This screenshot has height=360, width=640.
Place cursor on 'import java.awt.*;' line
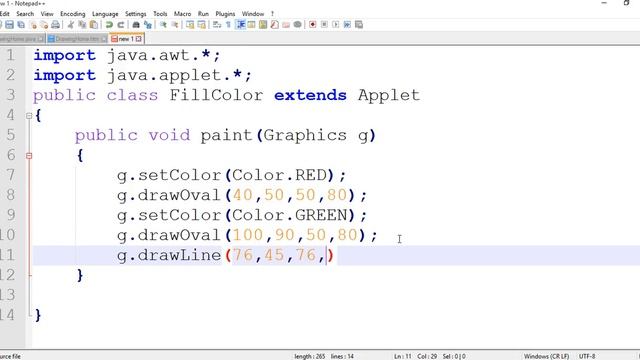pos(127,55)
